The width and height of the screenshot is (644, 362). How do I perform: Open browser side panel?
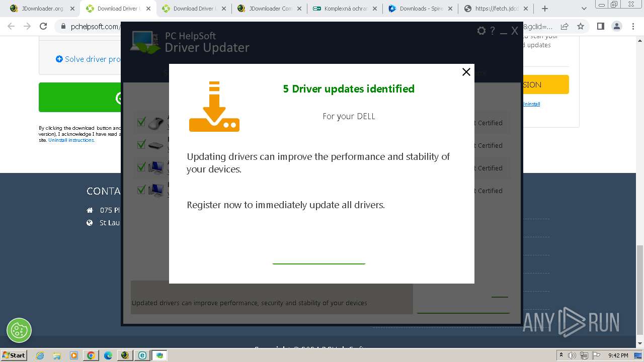tap(600, 26)
